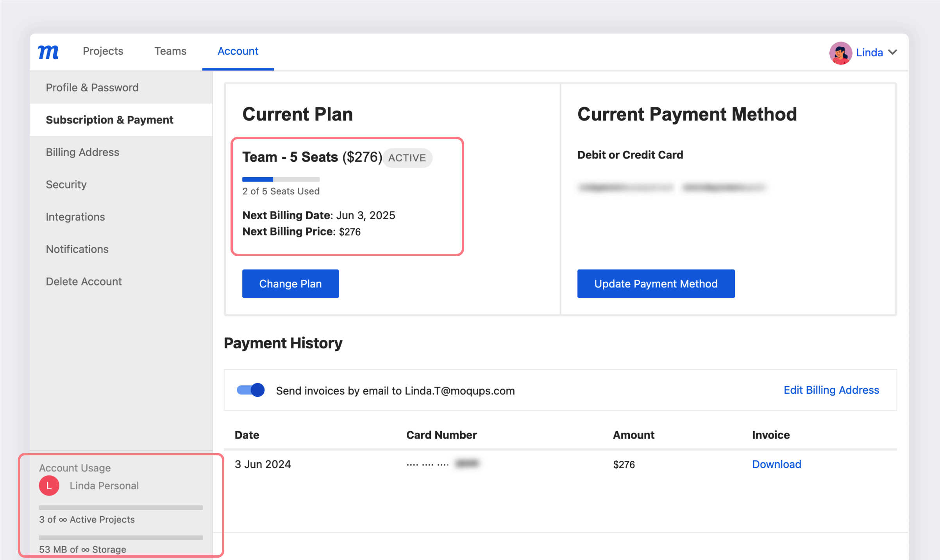Click the Linda Personal avatar badge

pos(49,486)
